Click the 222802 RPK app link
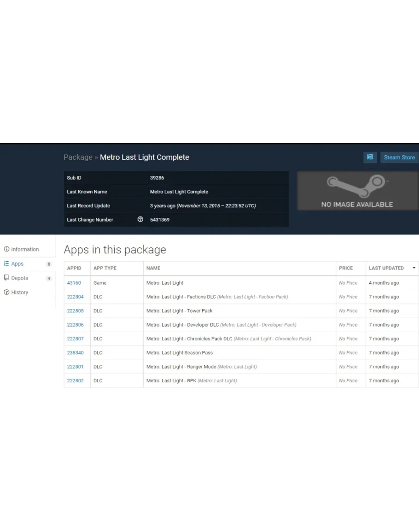The image size is (419, 532). click(75, 381)
